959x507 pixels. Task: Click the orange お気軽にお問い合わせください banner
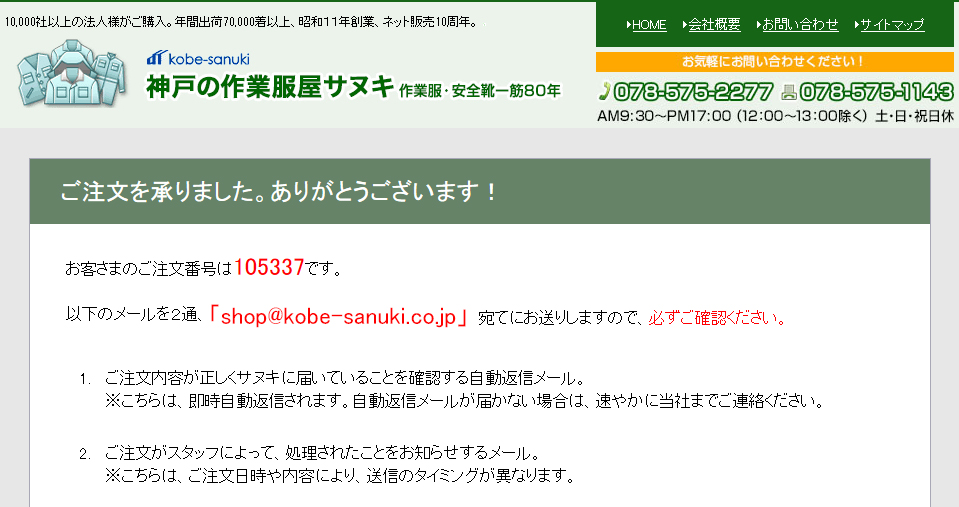(x=774, y=61)
